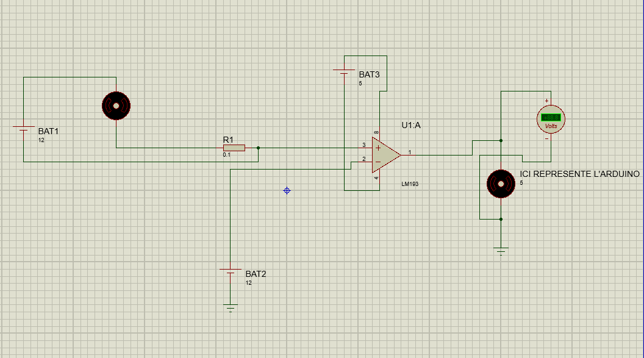Click the blue origin marker crosshair
Viewport: 644px width, 358px height.
[x=287, y=190]
